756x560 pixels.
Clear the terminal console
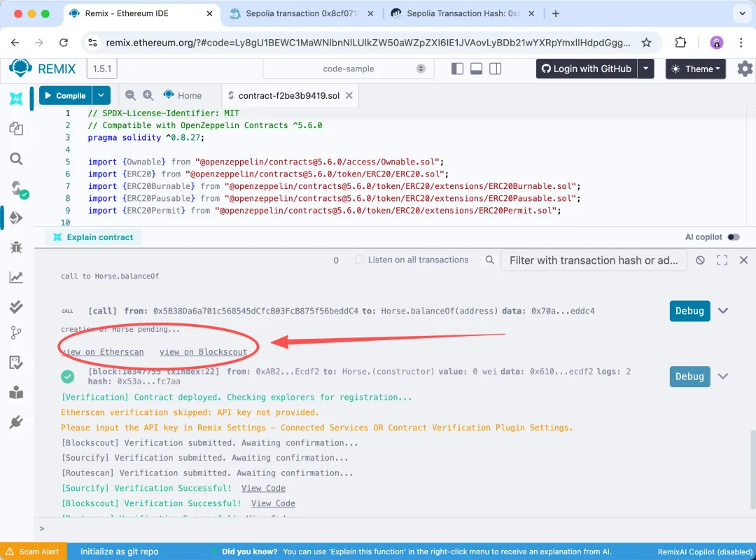coord(700,260)
